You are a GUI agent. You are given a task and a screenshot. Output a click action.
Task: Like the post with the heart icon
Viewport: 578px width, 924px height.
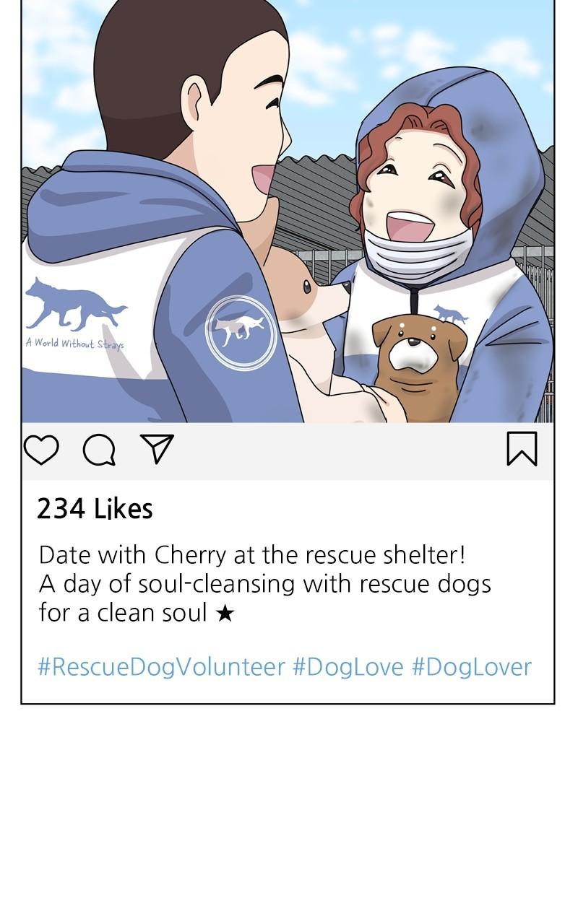pyautogui.click(x=40, y=450)
